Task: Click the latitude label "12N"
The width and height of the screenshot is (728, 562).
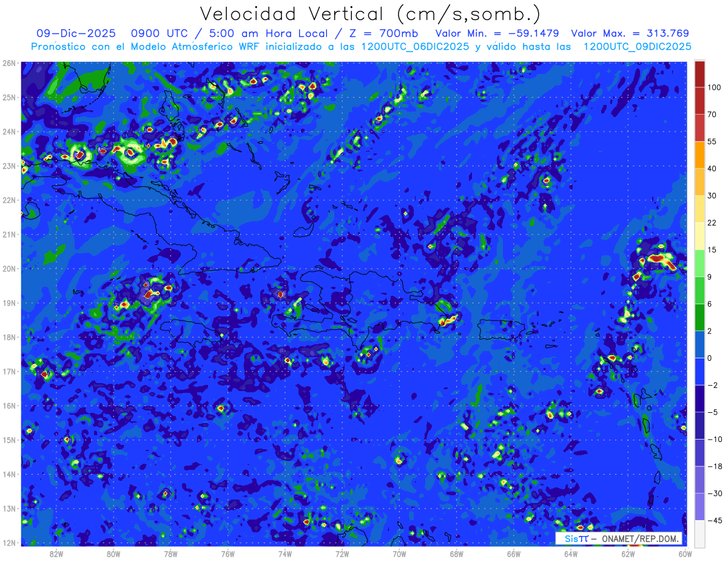Action: tap(9, 543)
